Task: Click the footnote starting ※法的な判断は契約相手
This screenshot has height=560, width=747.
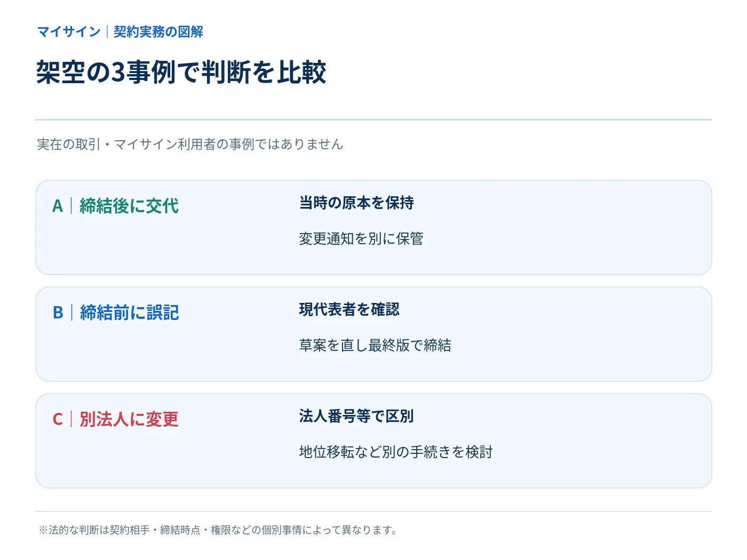Action: point(218,530)
